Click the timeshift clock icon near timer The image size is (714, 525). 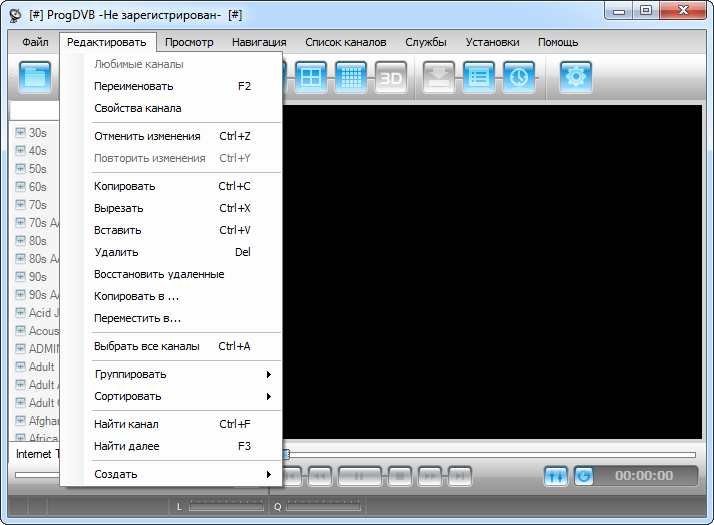point(584,476)
